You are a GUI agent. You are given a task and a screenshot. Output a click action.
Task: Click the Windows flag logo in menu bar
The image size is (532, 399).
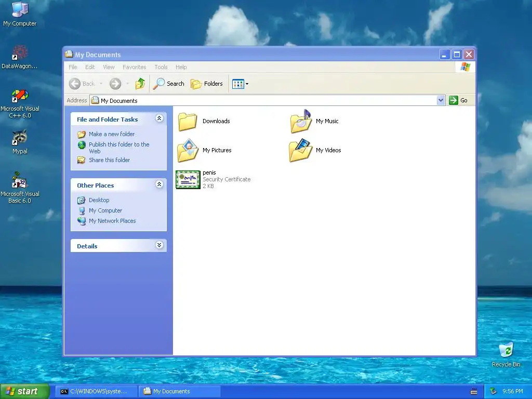tap(465, 67)
